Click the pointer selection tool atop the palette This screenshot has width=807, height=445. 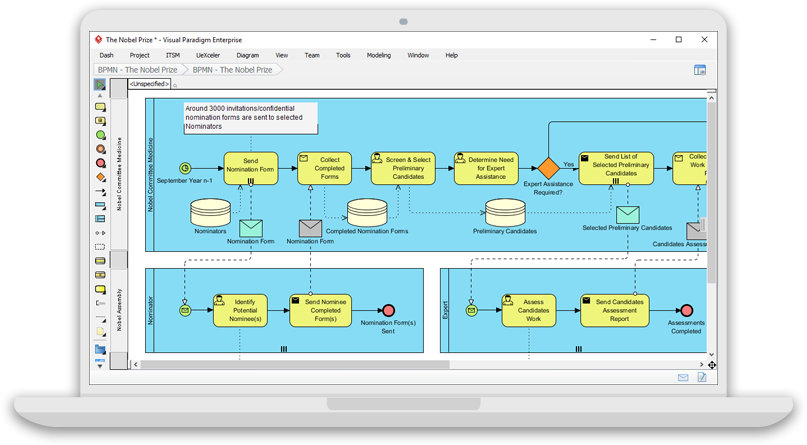(100, 85)
